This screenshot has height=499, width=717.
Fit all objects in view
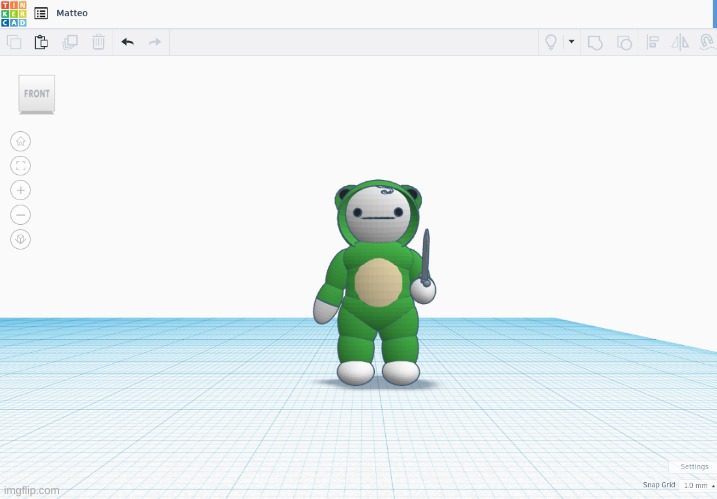tap(21, 166)
